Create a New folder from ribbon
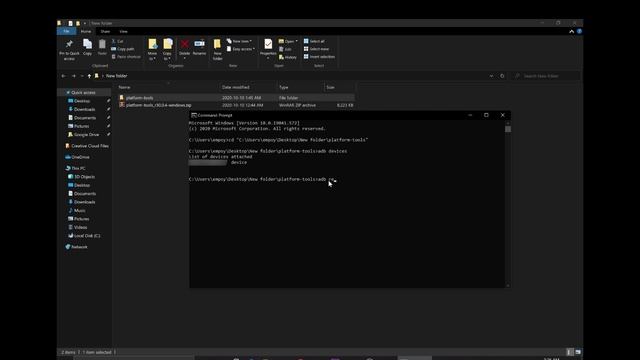 click(x=218, y=50)
